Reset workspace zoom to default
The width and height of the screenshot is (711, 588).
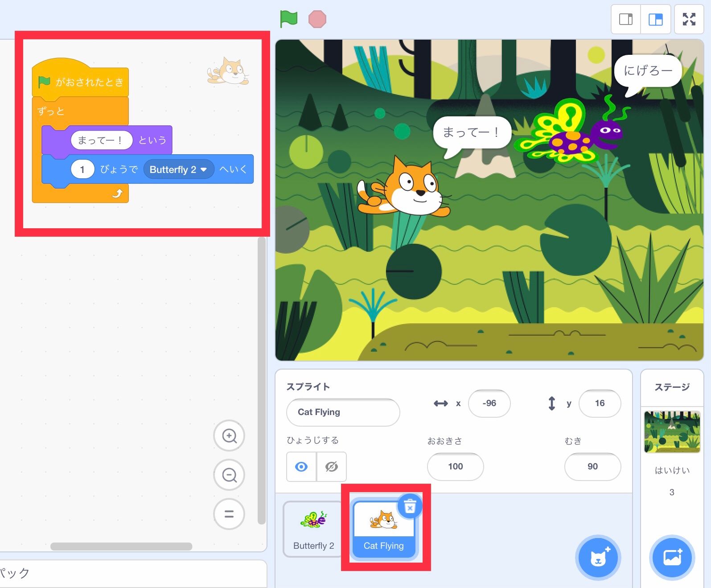click(229, 514)
